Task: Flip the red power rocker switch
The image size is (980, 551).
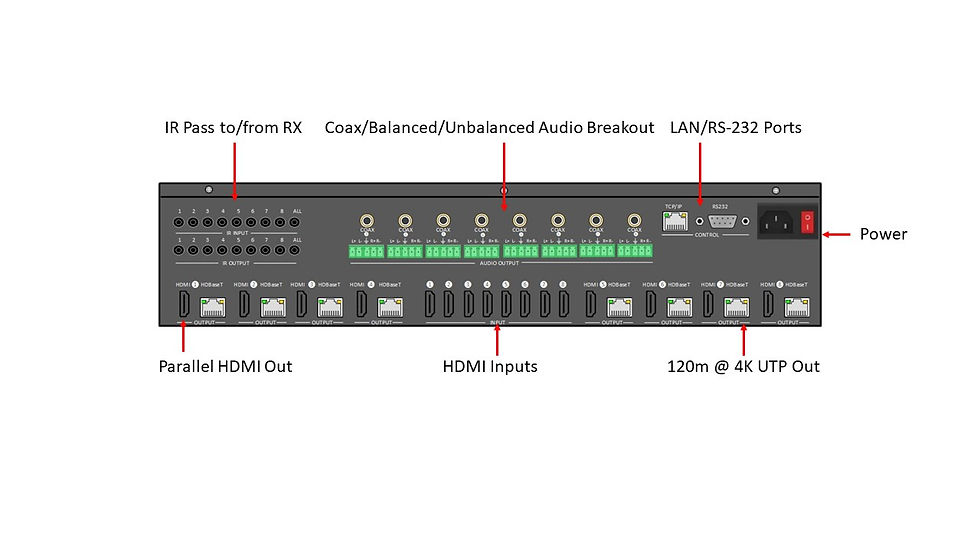Action: tap(807, 222)
